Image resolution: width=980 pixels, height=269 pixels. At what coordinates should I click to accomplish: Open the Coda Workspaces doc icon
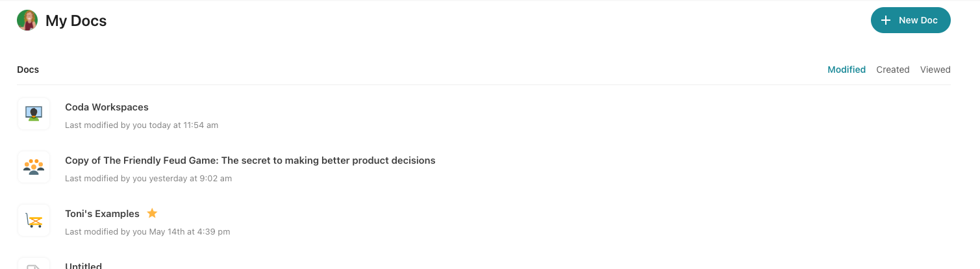[34, 114]
